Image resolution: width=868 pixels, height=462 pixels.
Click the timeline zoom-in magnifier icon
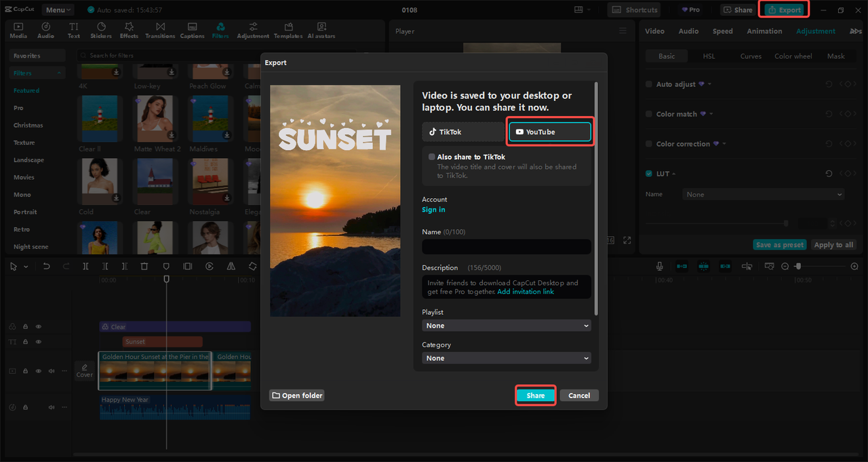click(854, 267)
